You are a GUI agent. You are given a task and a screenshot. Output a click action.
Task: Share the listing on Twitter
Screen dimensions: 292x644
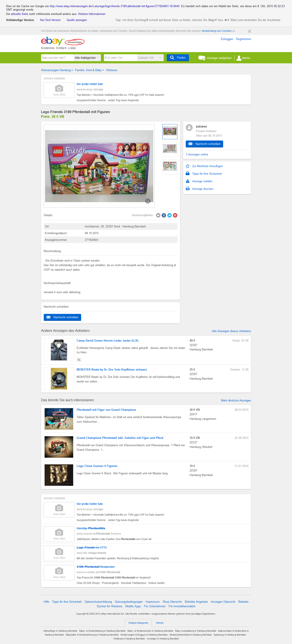169,215
